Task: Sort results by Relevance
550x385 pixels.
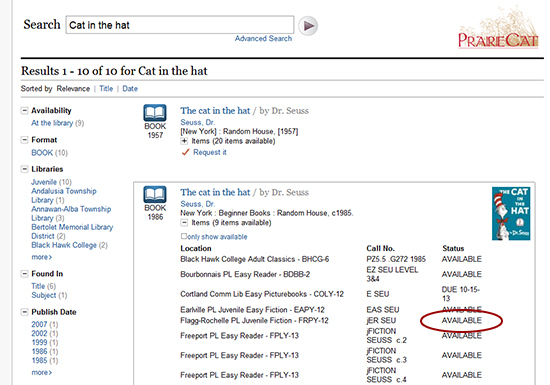Action: (x=73, y=89)
